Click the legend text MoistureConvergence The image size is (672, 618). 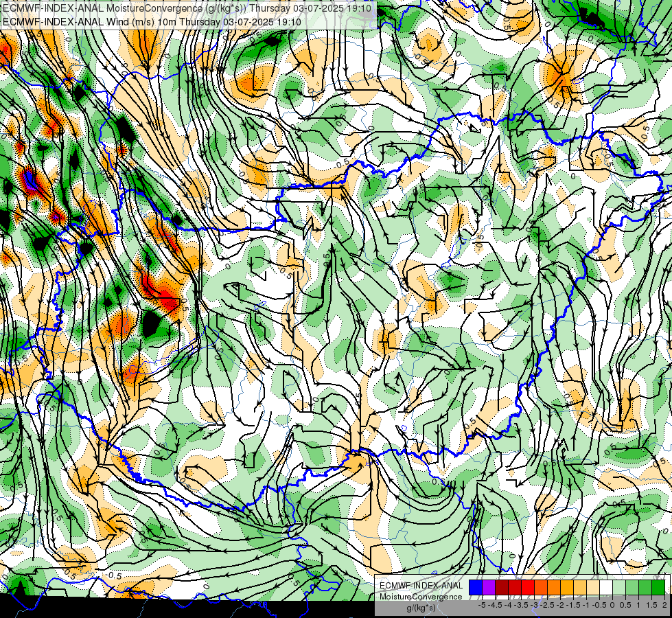(x=421, y=597)
